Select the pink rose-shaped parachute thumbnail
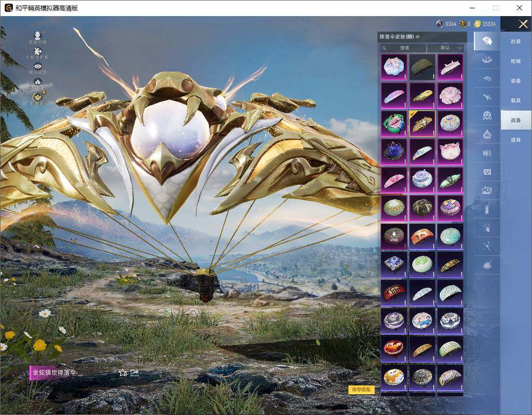The image size is (532, 415). [450, 95]
